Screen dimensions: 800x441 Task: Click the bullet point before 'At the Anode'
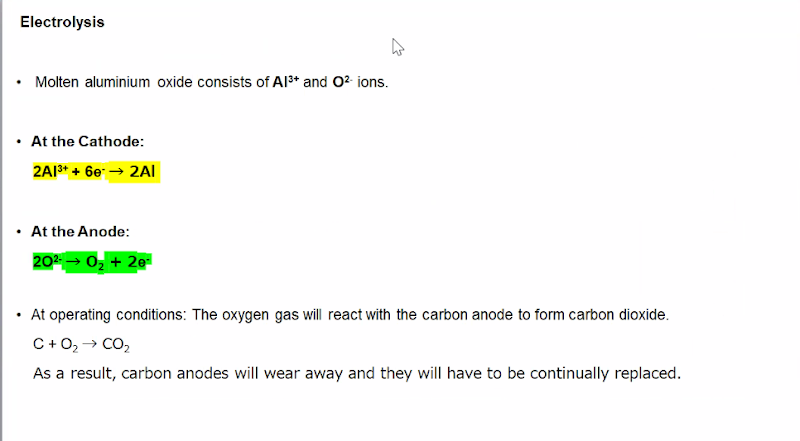coord(19,232)
